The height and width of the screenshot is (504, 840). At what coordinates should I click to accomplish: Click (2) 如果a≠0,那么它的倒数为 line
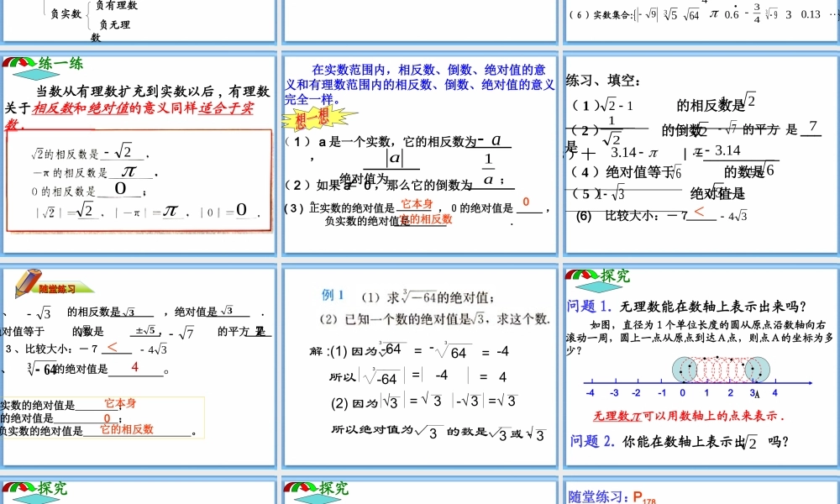point(399,185)
